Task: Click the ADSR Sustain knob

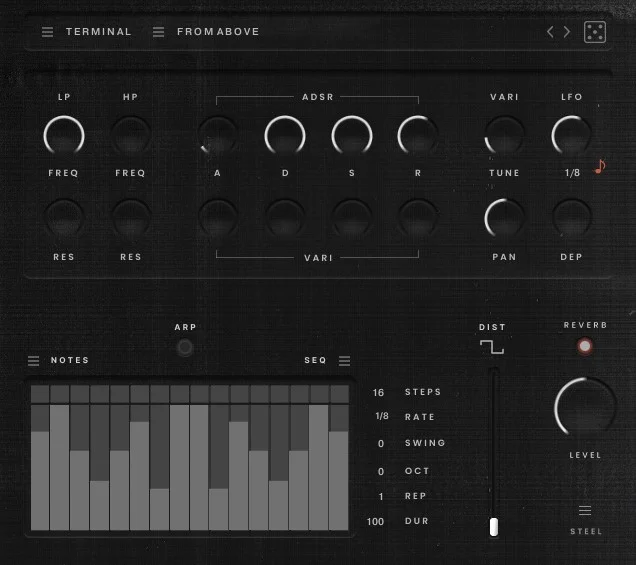Action: [x=352, y=135]
